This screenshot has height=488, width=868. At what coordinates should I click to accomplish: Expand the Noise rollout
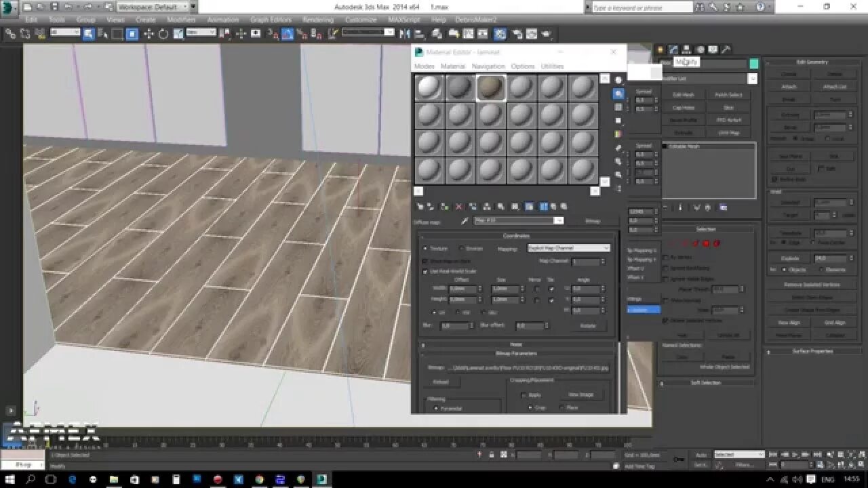(x=516, y=345)
